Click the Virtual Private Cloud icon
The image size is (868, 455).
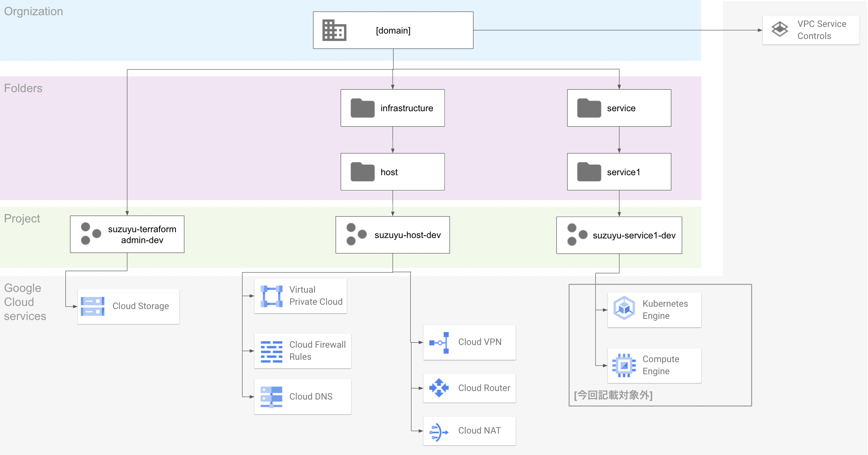pos(271,296)
